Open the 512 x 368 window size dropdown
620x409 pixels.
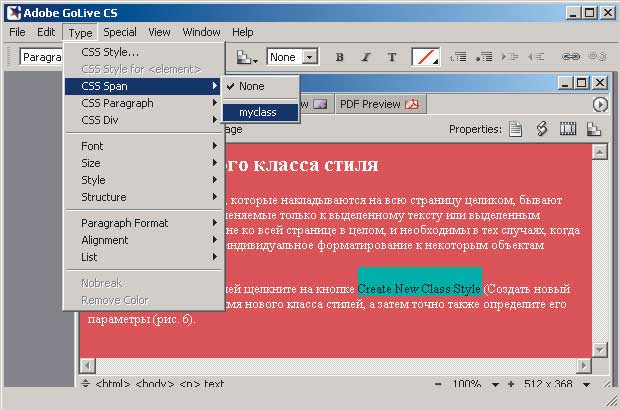tap(587, 384)
